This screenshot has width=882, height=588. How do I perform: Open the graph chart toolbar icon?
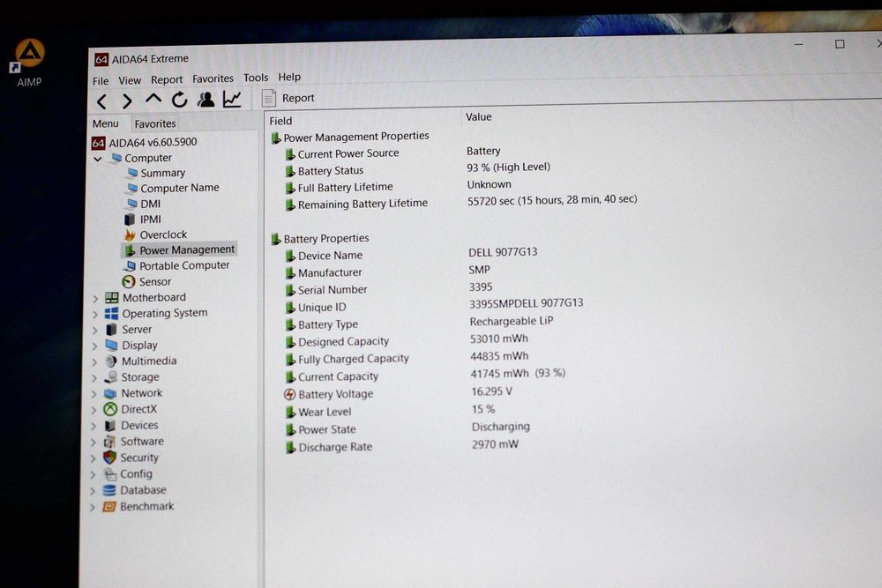[232, 99]
